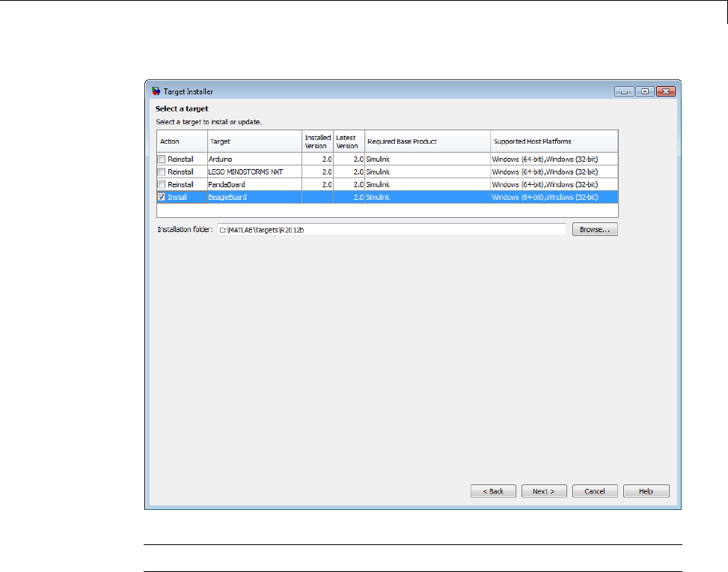Image resolution: width=728 pixels, height=572 pixels.
Task: Click the Required Base Product header
Action: (x=427, y=142)
